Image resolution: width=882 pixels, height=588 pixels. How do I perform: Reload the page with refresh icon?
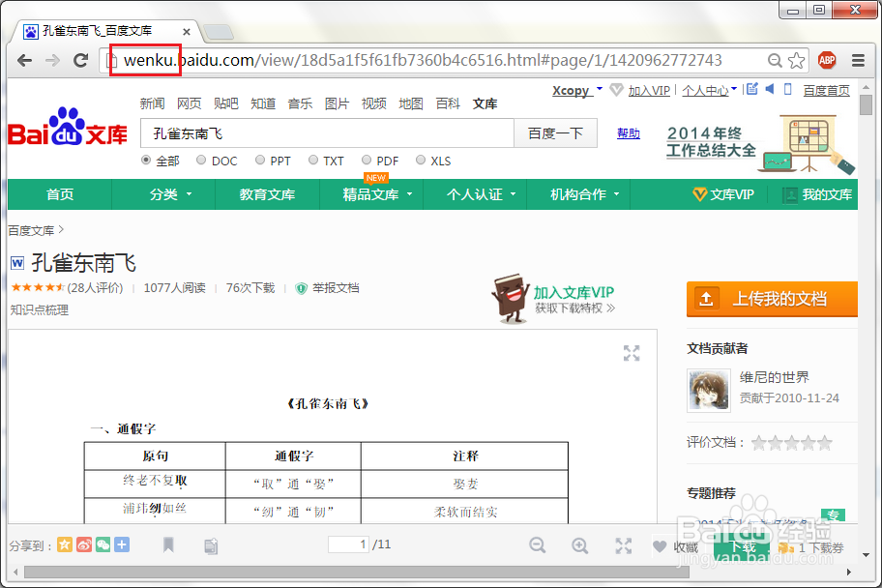coord(81,60)
